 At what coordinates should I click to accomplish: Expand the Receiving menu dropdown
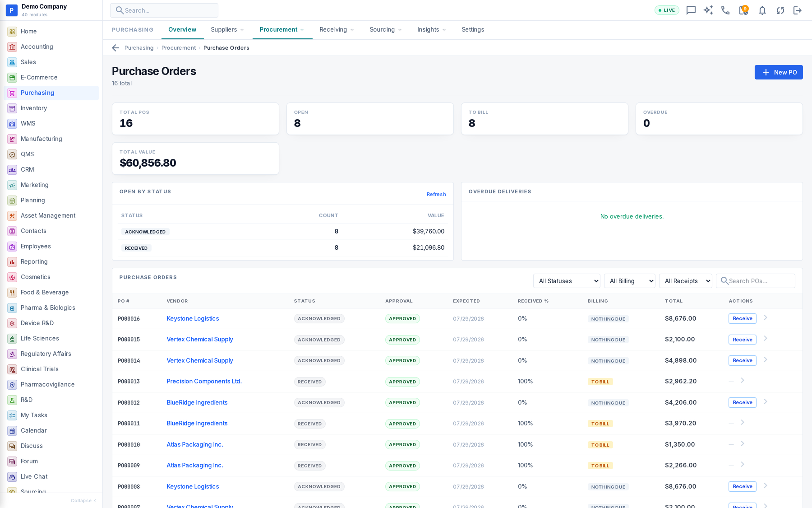pyautogui.click(x=337, y=30)
